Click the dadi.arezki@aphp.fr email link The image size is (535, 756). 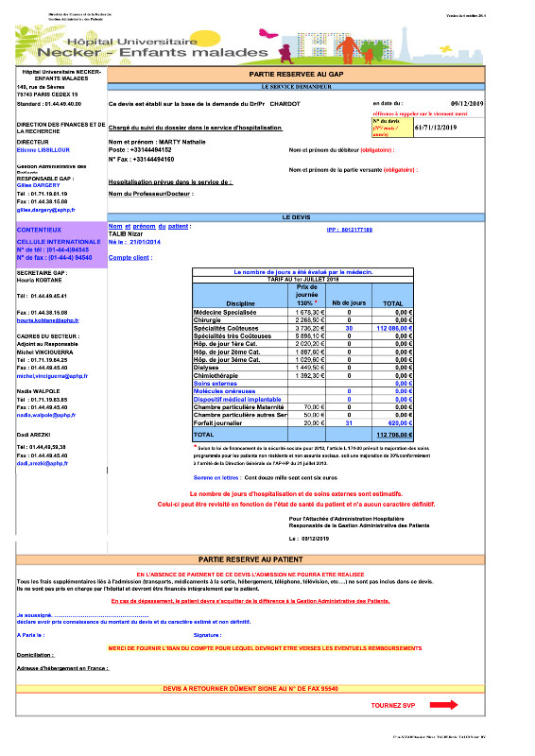tap(43, 463)
